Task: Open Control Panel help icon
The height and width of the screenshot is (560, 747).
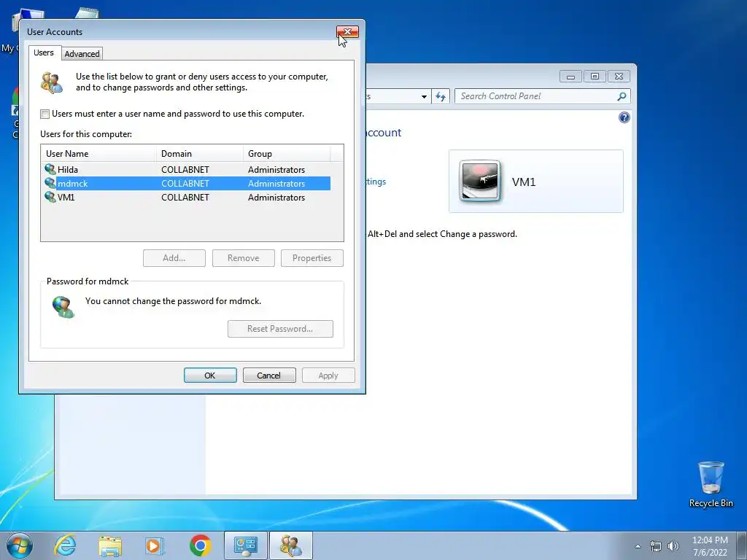Action: click(x=624, y=117)
